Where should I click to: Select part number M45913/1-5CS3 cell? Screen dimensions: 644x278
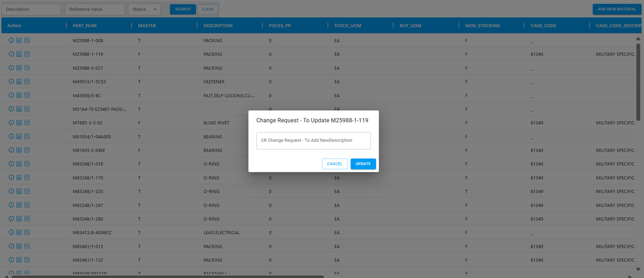[89, 82]
